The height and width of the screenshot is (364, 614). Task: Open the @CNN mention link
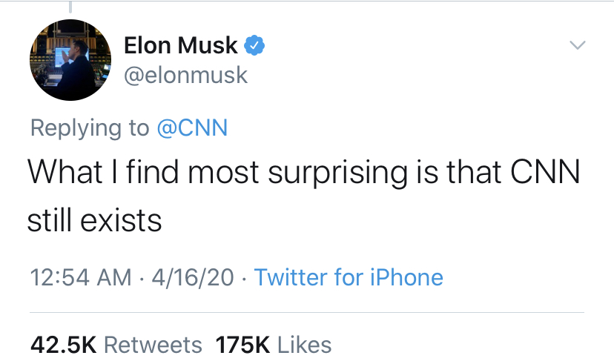click(191, 128)
